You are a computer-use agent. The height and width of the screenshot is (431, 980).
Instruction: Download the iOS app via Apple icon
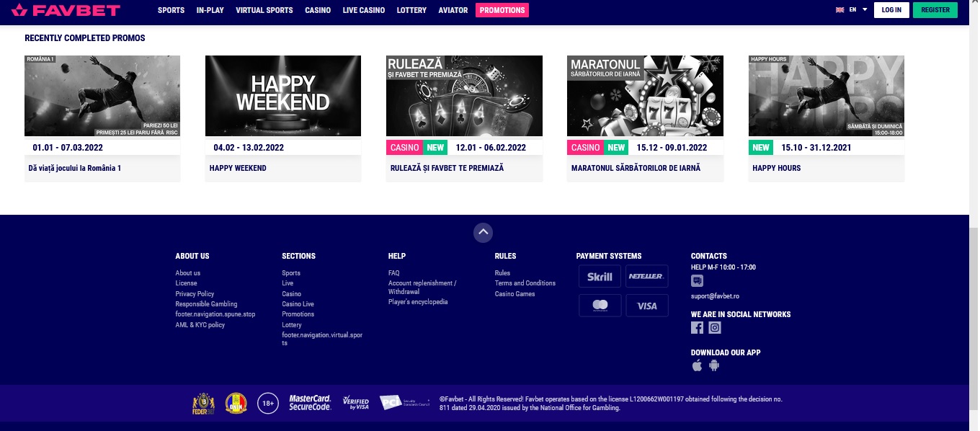click(697, 365)
